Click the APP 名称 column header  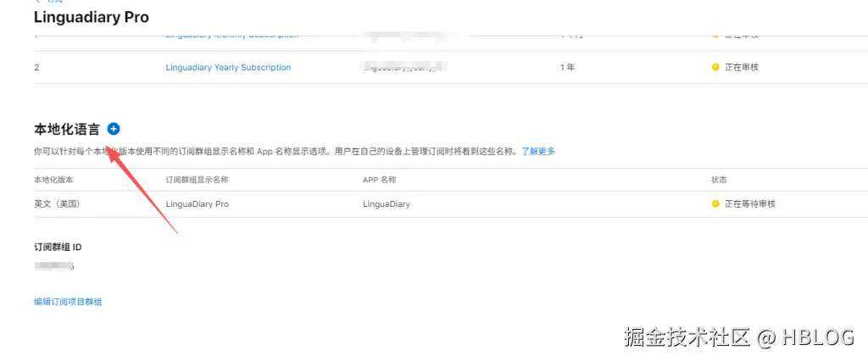click(x=379, y=180)
